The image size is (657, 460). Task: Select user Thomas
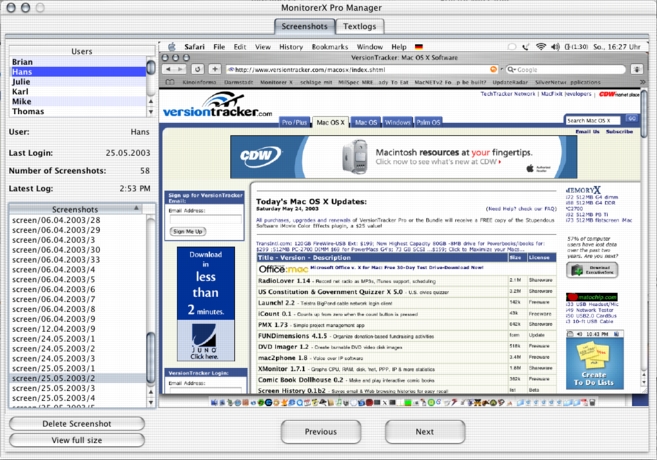tap(78, 111)
